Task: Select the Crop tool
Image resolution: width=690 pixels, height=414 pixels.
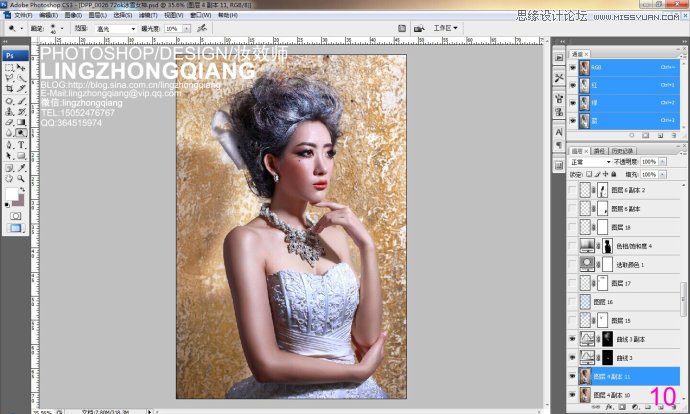Action: (9, 88)
